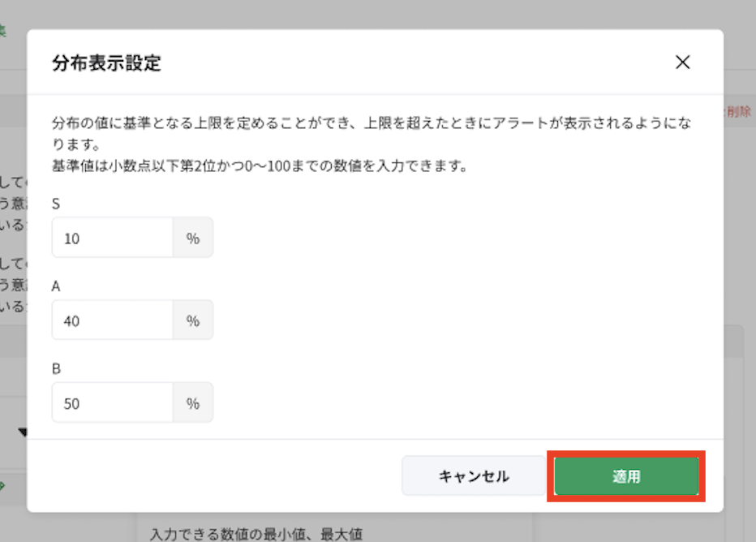Click the % unit badge next to the A input
This screenshot has height=542, width=756.
point(193,320)
